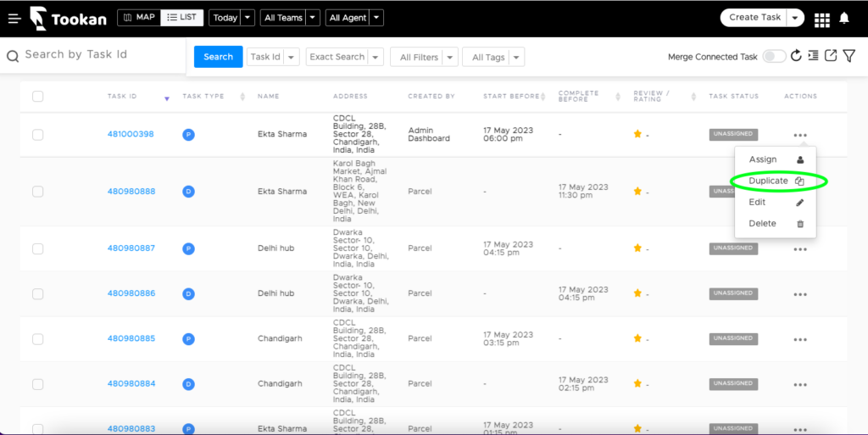Open the All Tags dropdown
Image resolution: width=868 pixels, height=435 pixels.
tap(493, 57)
